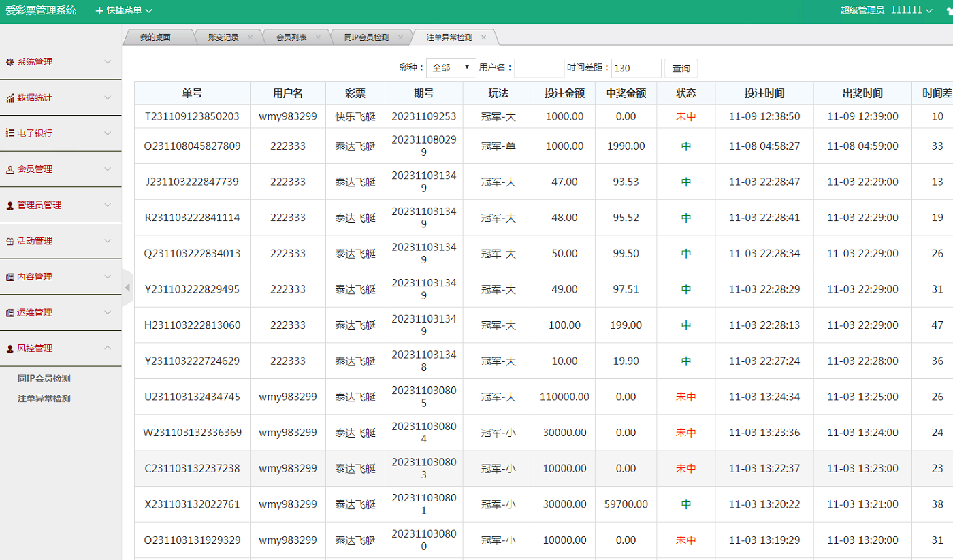The width and height of the screenshot is (953, 560).
Task: Click the 会员管理 user icon
Action: [x=10, y=169]
